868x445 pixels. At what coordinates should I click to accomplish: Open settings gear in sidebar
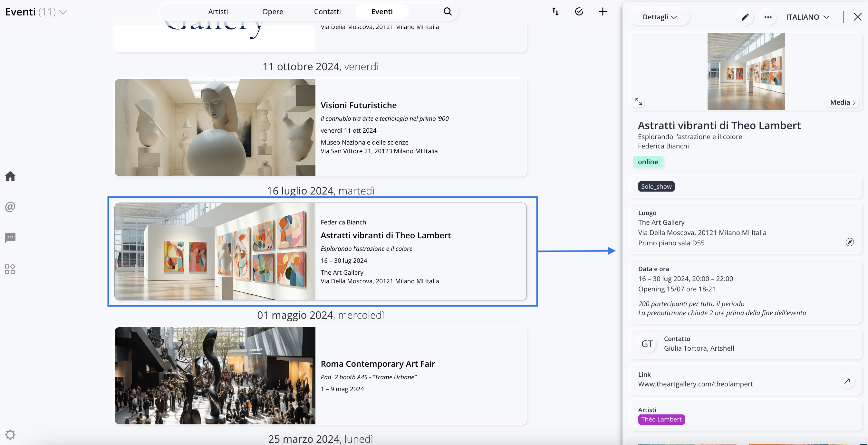tap(10, 435)
